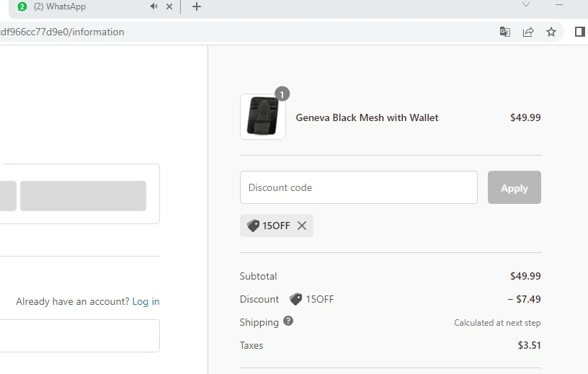
Task: Focus the address bar URL
Action: pos(62,32)
